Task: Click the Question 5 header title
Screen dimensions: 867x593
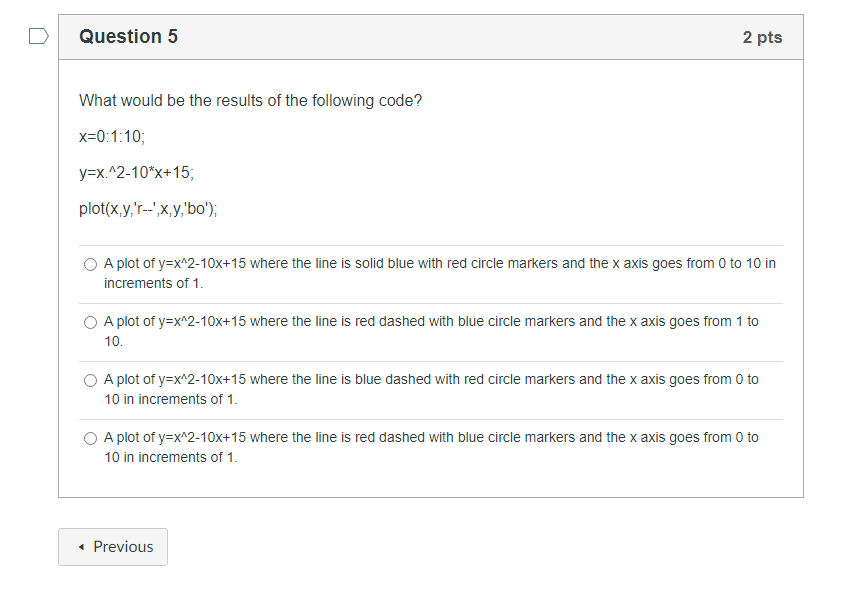Action: click(128, 36)
